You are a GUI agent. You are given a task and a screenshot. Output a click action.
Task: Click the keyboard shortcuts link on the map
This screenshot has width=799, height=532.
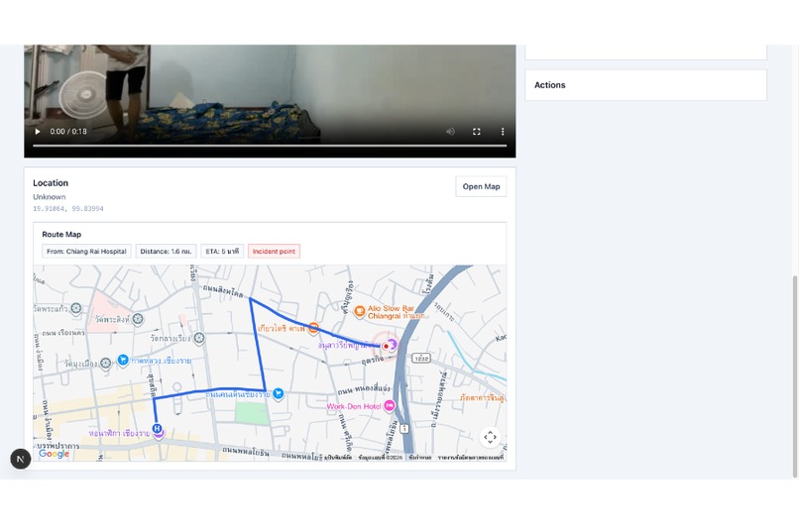pos(338,457)
